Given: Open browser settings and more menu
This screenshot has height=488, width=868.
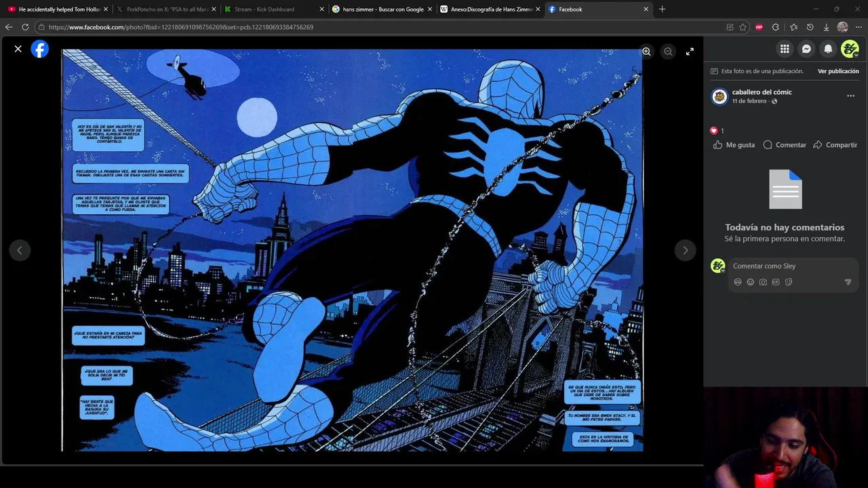Looking at the screenshot, I should click(859, 27).
